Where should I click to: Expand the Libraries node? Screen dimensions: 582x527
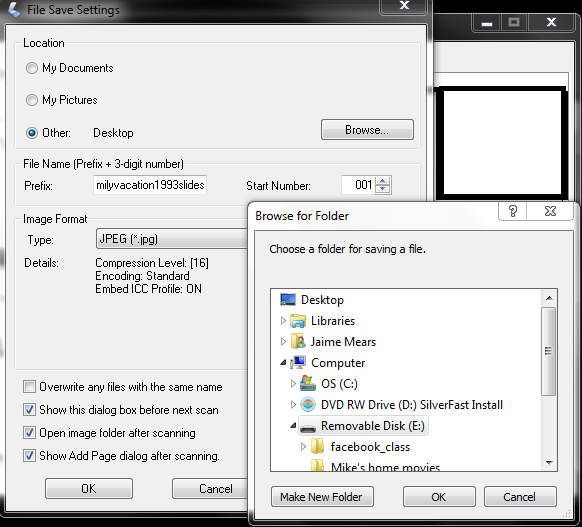[x=283, y=320]
